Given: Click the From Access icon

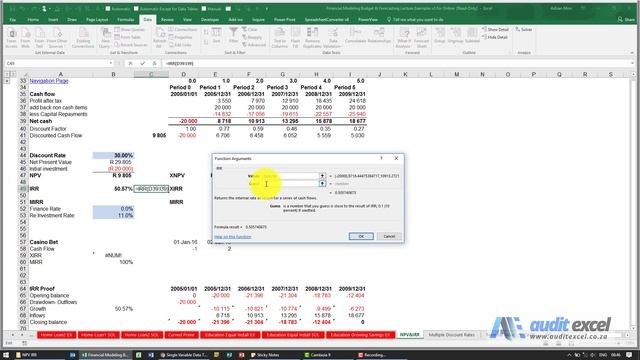Looking at the screenshot, I should point(11,38).
